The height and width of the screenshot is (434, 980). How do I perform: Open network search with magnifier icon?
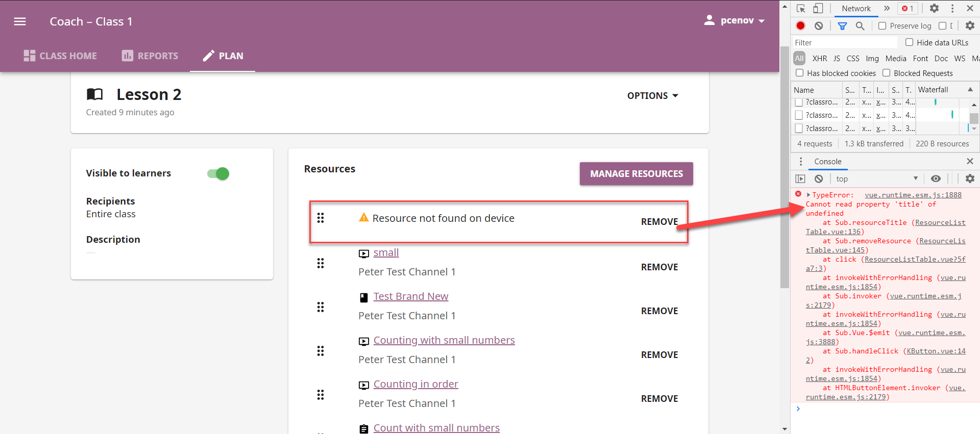(x=860, y=25)
